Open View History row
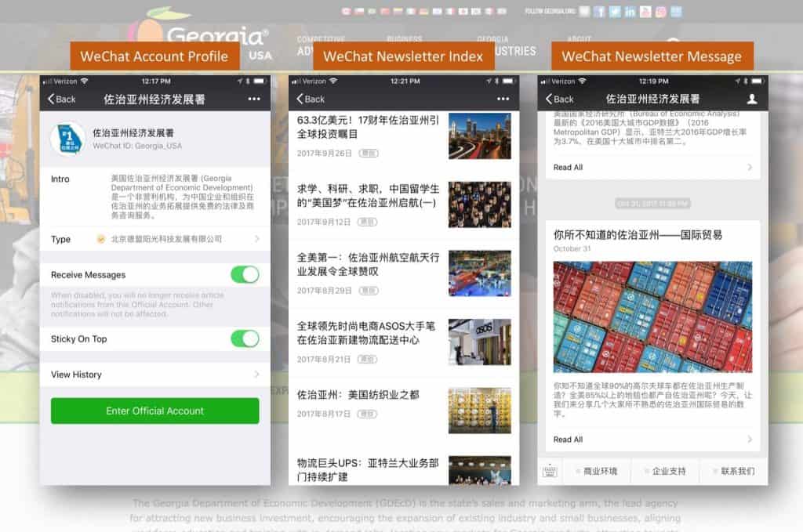803x532 pixels. 154,375
